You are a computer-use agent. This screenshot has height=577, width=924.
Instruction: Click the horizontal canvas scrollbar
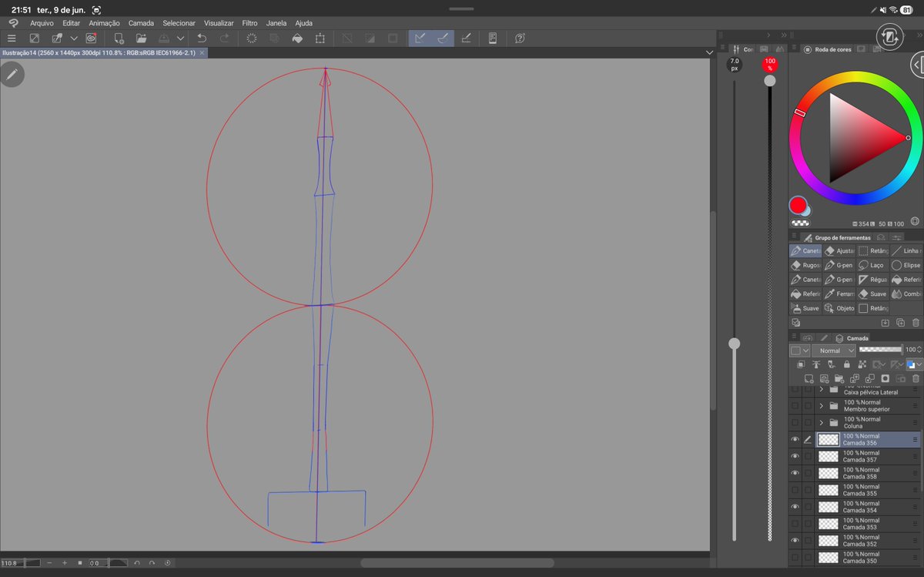click(x=457, y=563)
